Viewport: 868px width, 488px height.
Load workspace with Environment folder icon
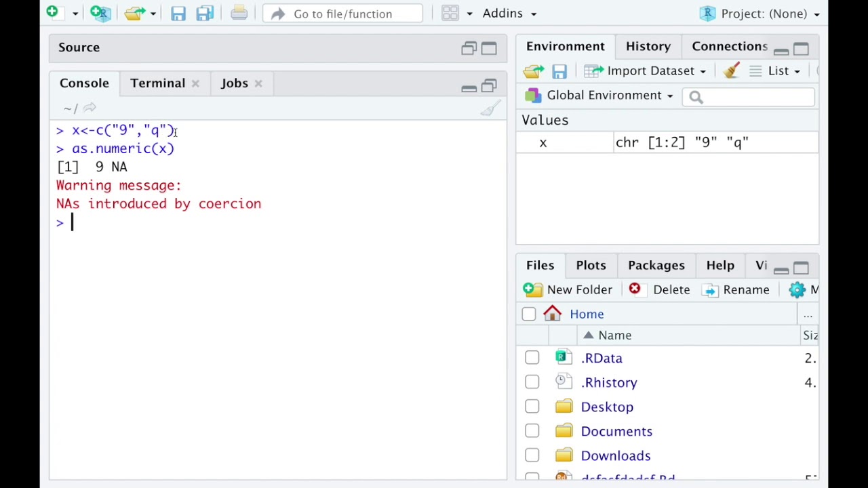coord(533,71)
